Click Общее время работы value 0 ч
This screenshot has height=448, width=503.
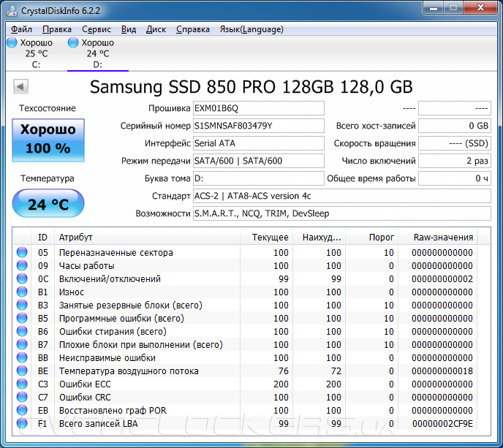tap(455, 178)
